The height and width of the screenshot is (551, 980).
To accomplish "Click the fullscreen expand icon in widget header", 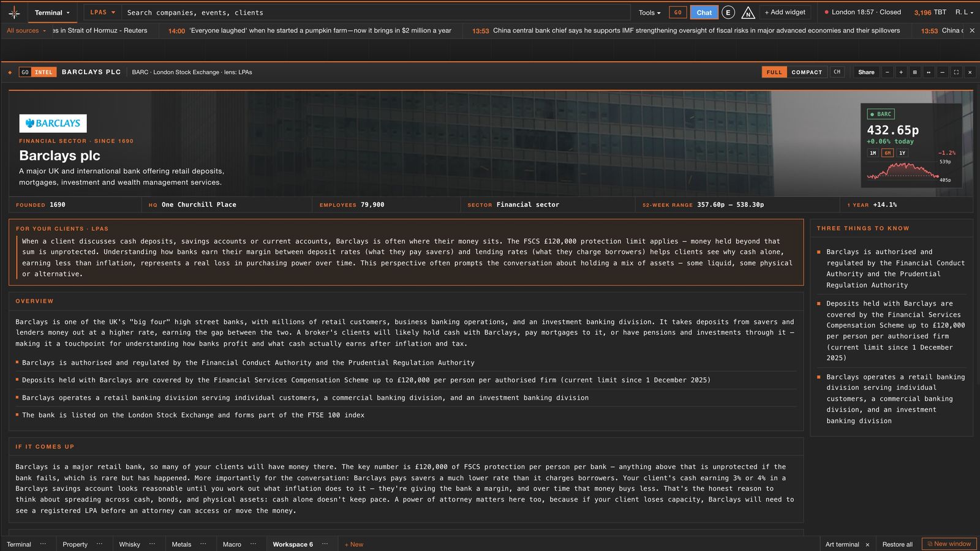I will (956, 72).
